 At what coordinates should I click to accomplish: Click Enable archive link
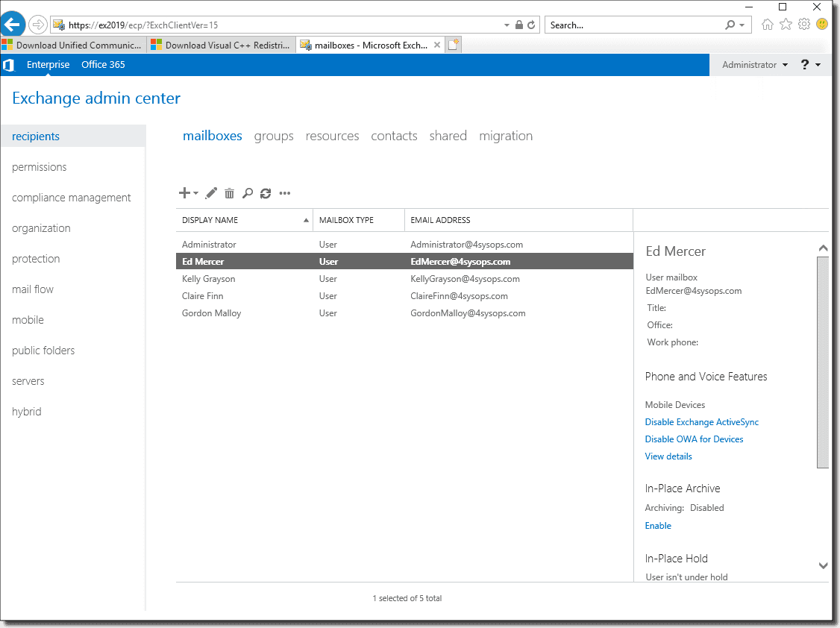tap(658, 526)
